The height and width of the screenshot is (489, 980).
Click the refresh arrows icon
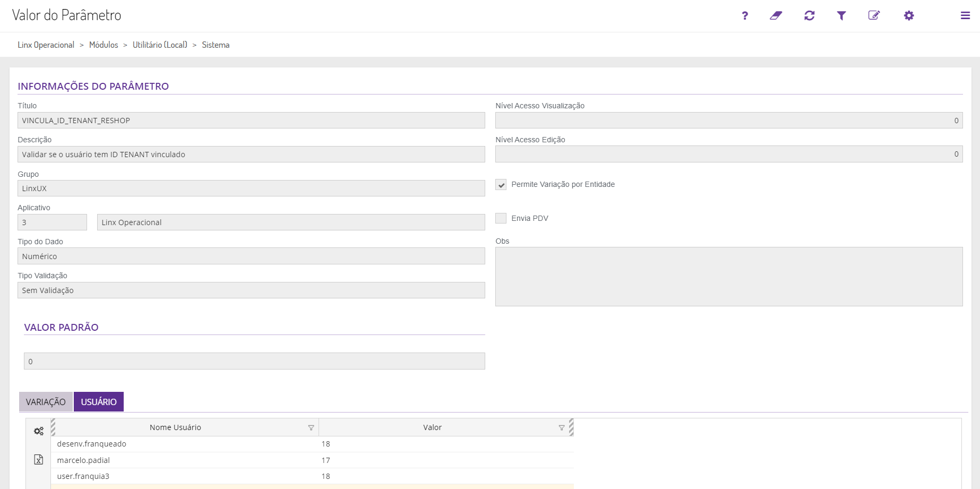tap(809, 16)
